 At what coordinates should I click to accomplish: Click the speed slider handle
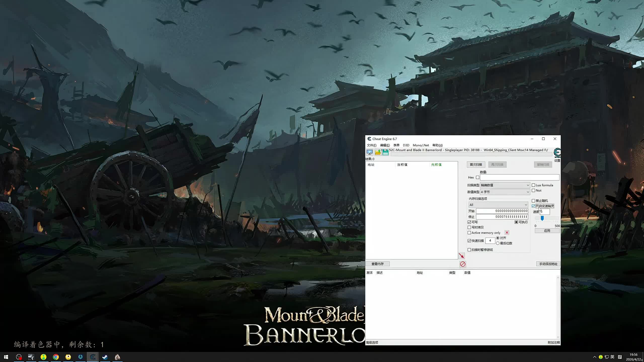542,218
